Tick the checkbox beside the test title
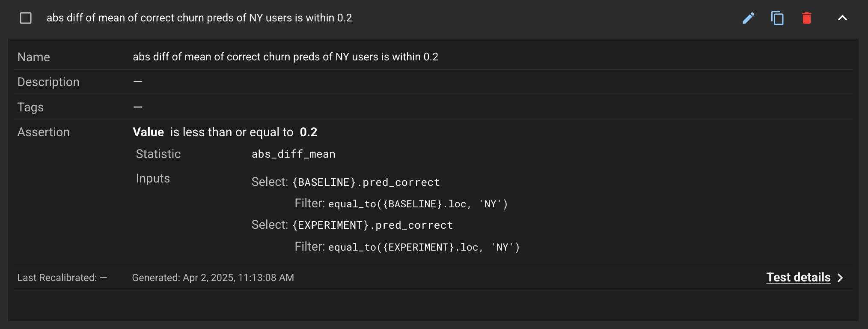This screenshot has width=868, height=329. pos(26,18)
